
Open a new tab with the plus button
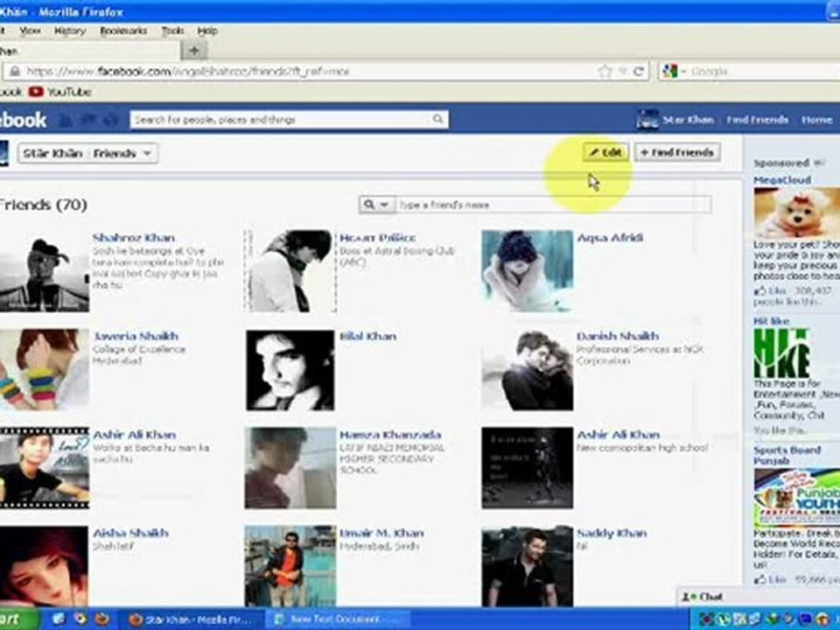194,51
